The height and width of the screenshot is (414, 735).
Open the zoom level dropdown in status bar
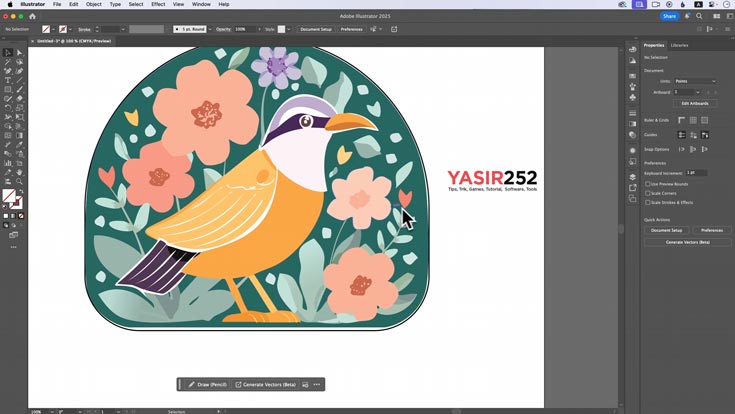pos(52,412)
